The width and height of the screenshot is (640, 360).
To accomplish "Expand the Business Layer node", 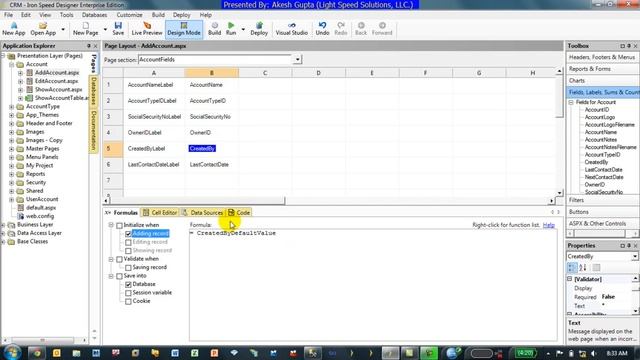I will coord(3,225).
